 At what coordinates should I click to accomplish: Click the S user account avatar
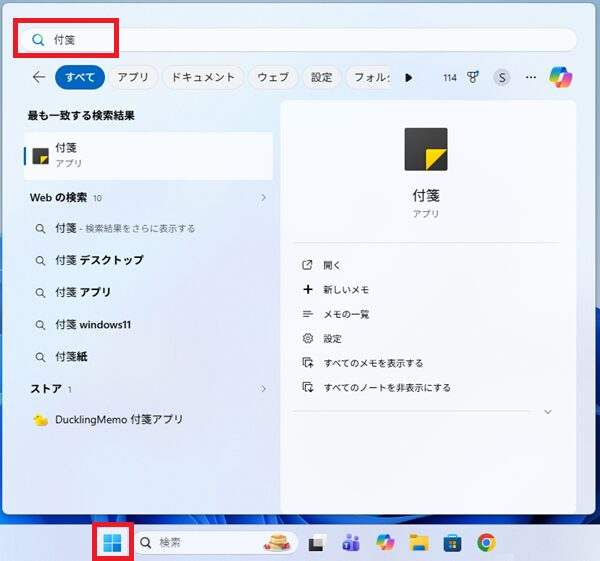pos(501,77)
